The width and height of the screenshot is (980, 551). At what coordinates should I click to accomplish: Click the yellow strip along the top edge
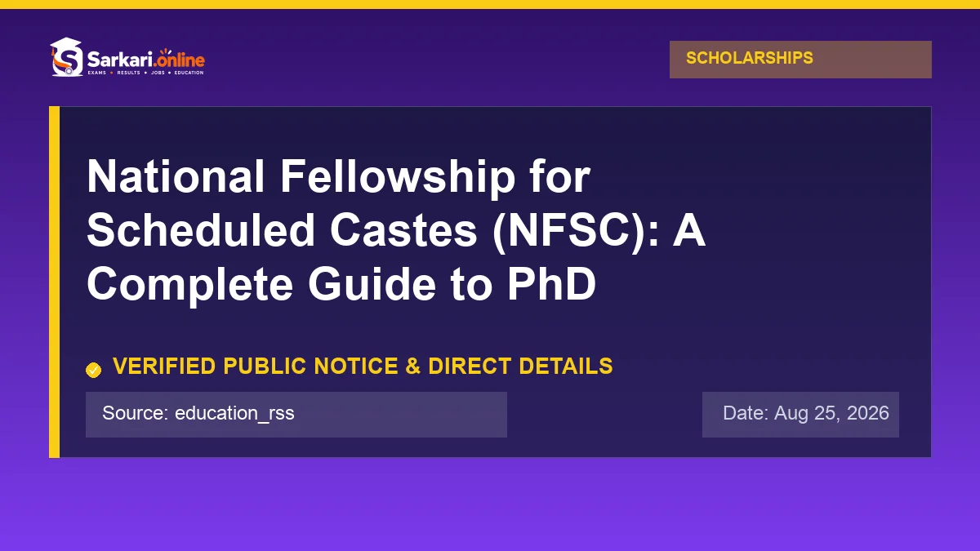pos(490,4)
